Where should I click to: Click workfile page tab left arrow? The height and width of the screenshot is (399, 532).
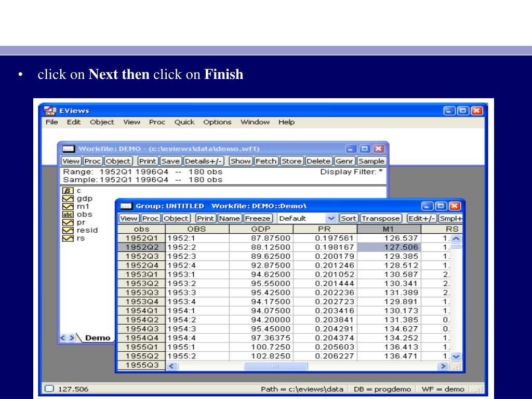[63, 338]
